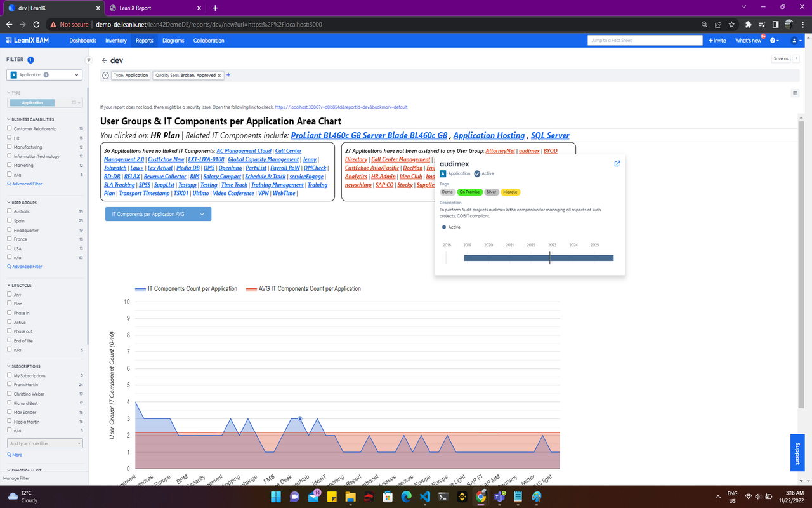Tick the Information Technology checkbox
Viewport: 812px width, 508px height.
pyautogui.click(x=10, y=156)
